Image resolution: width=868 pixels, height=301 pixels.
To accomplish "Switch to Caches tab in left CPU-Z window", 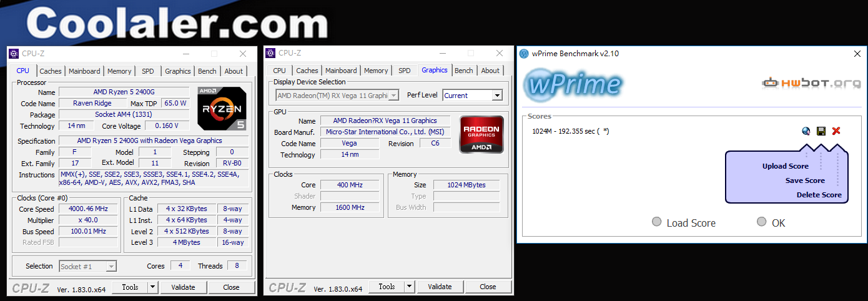I will pos(51,71).
